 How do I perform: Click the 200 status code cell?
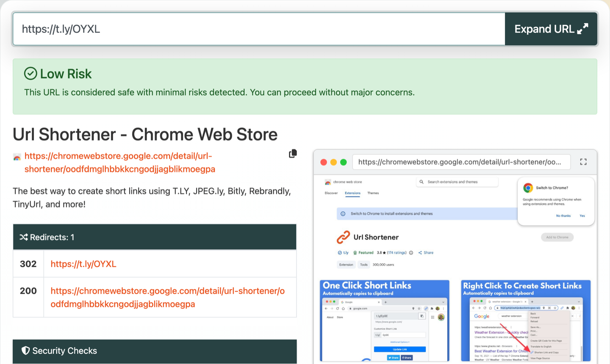tap(28, 297)
